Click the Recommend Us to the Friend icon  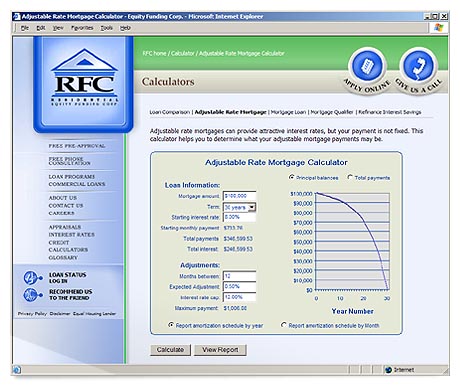[32, 295]
